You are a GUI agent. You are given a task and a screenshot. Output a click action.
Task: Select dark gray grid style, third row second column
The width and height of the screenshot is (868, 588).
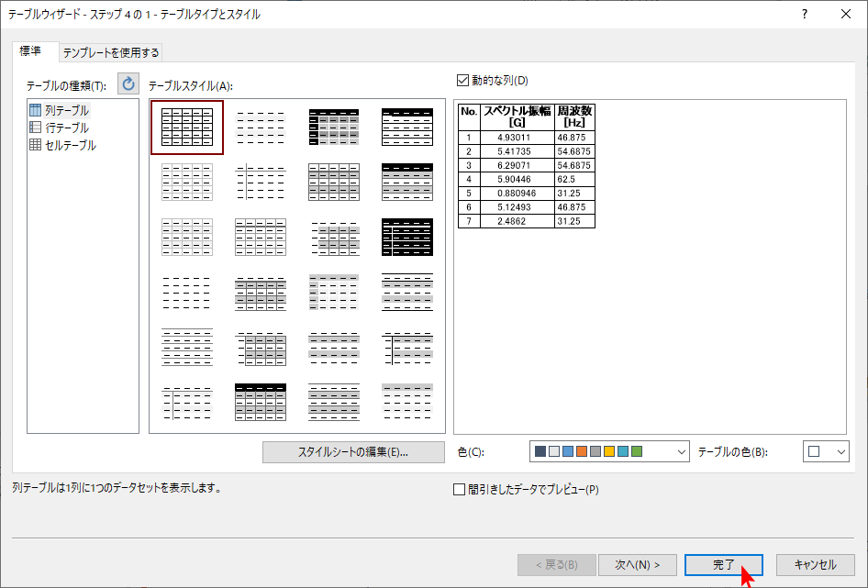(261, 237)
